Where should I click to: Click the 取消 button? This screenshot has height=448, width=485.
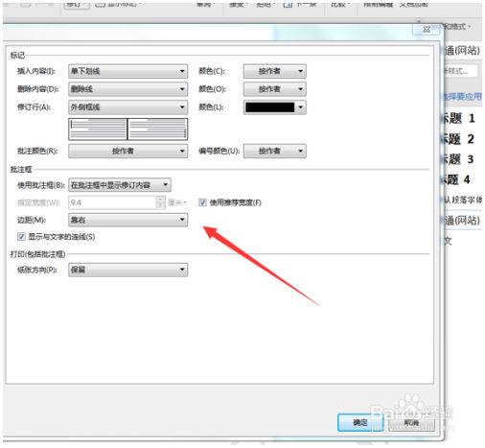pos(411,423)
